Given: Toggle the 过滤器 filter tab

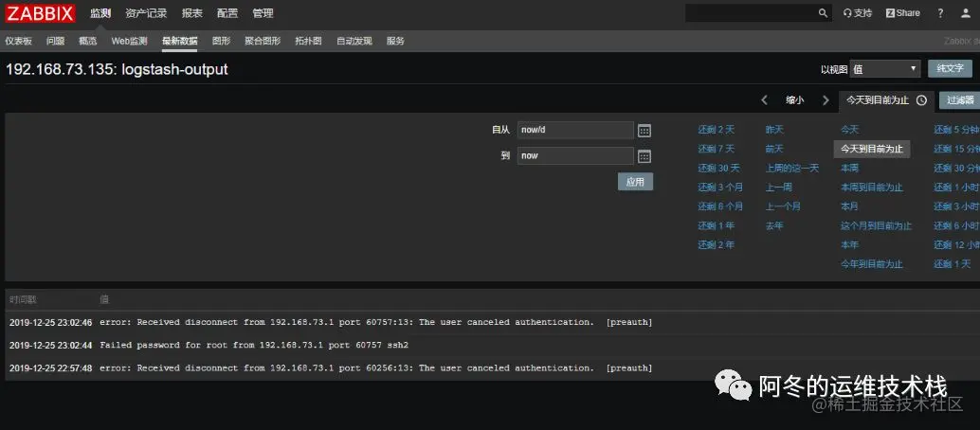Looking at the screenshot, I should (x=960, y=100).
